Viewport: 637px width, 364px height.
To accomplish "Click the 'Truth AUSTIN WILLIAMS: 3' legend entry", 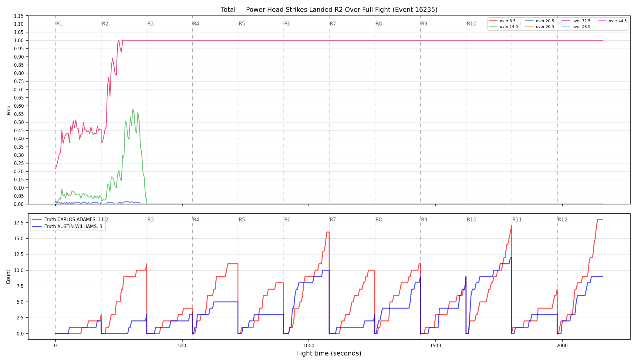I will [73, 227].
